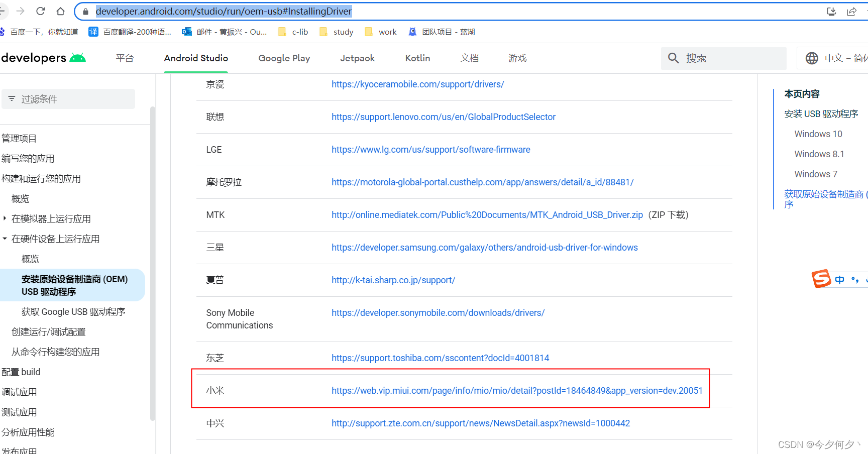
Task: Open the c-lib bookmark folder
Action: pyautogui.click(x=293, y=32)
